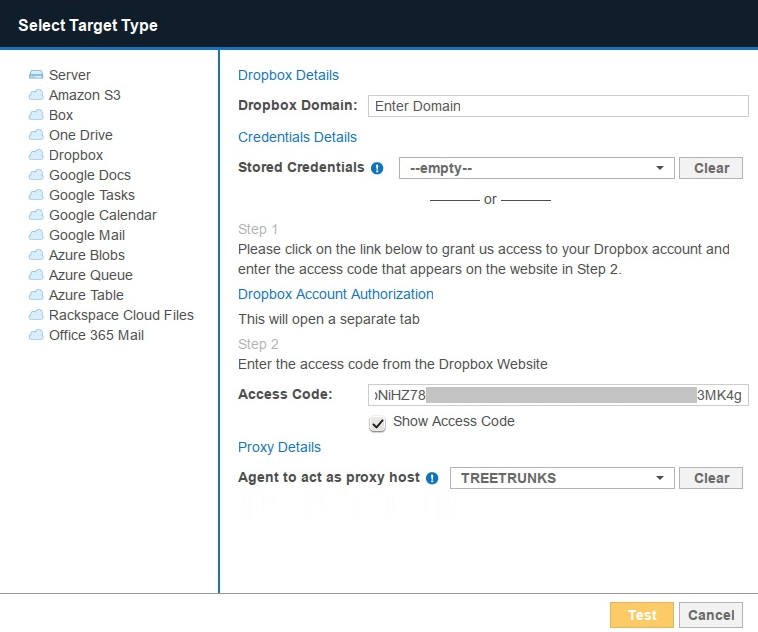Expand the TREETRUNKS proxy agent dropdown
The image size is (758, 632).
pyautogui.click(x=561, y=478)
